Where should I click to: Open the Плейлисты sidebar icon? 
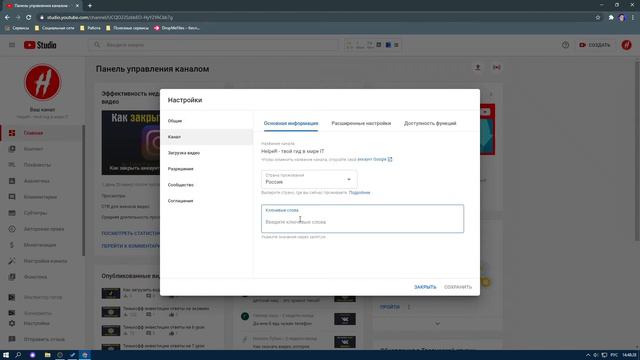pyautogui.click(x=12, y=165)
